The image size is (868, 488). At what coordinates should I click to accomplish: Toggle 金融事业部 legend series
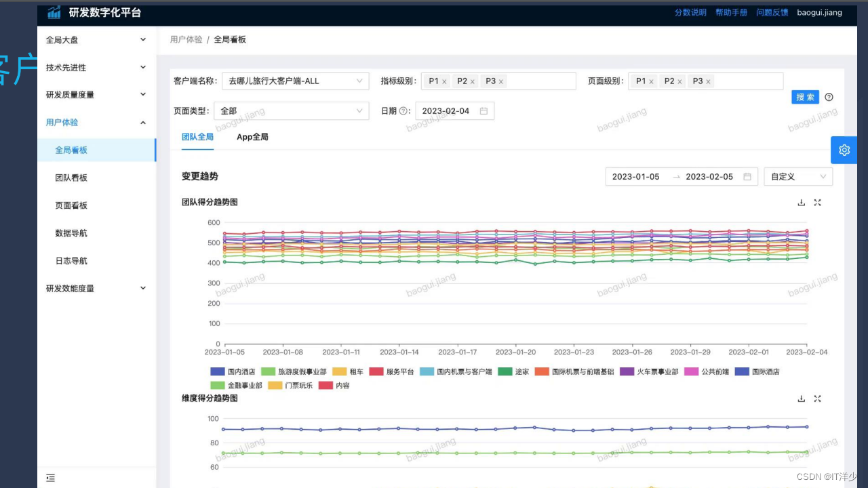[x=236, y=386]
